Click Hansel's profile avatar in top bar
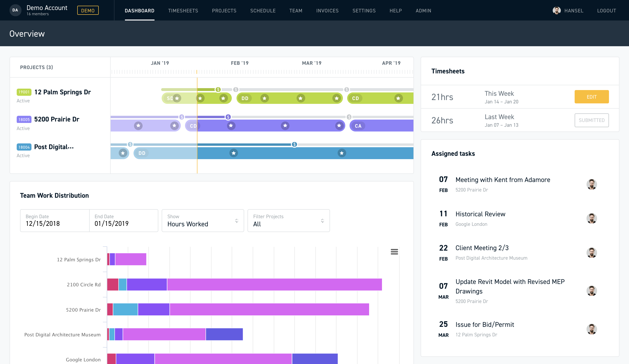Screen dimensions: 629x364 coord(556,10)
